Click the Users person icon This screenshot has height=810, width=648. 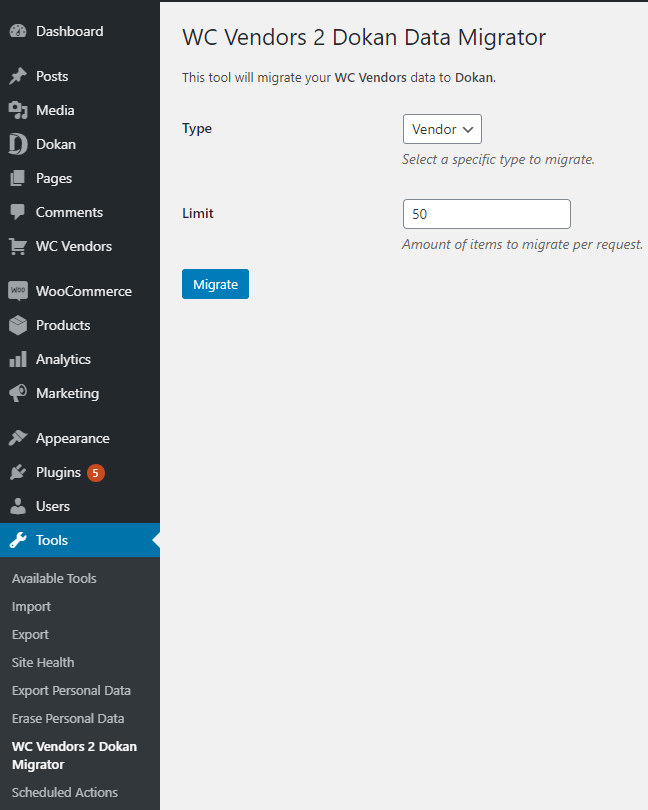click(x=18, y=506)
